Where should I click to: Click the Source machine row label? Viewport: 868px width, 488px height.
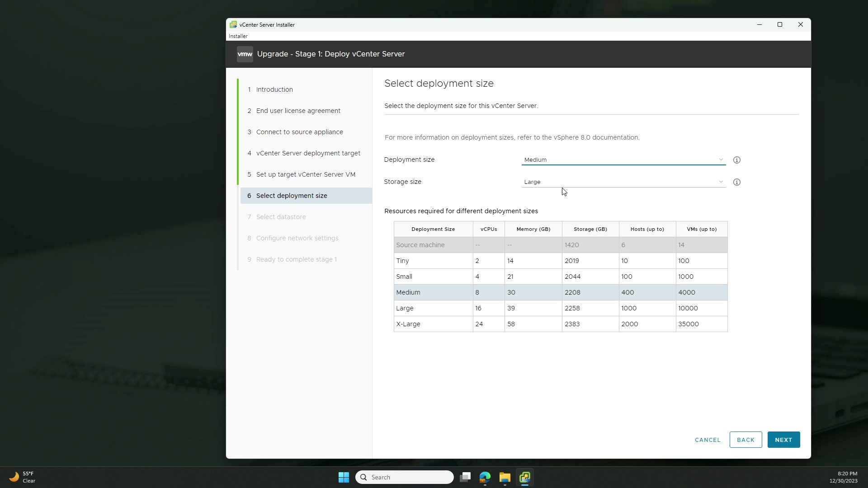point(420,245)
